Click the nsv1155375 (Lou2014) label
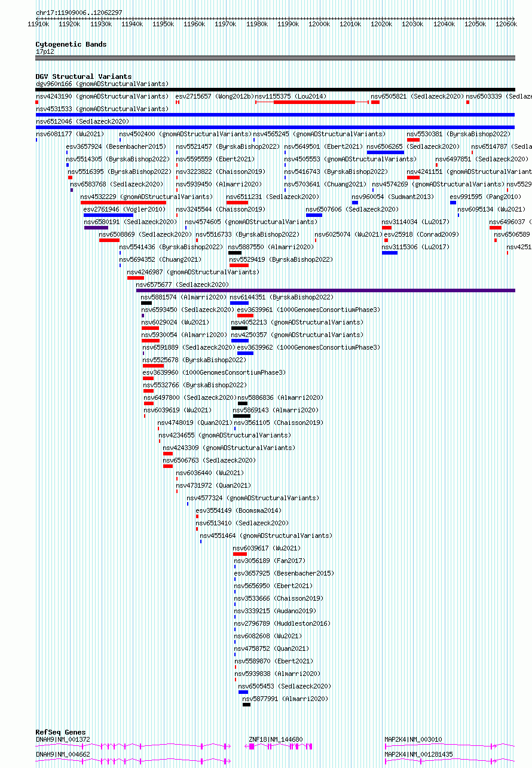 tap(291, 96)
